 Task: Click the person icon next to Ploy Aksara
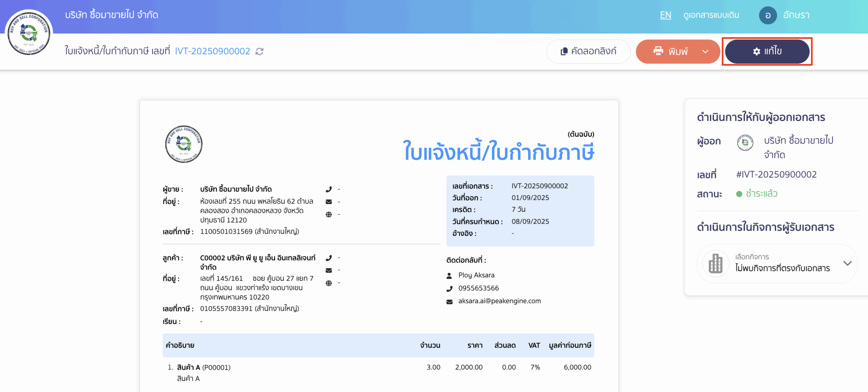click(449, 275)
